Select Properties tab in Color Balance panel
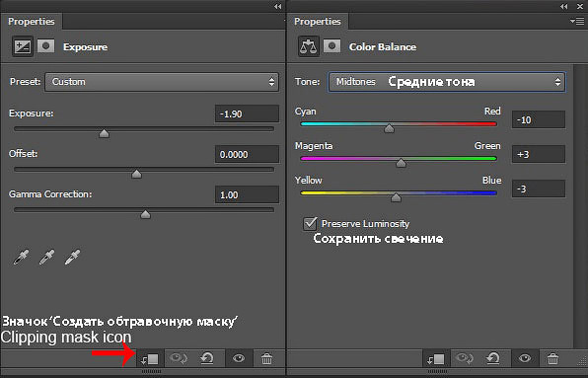 pyautogui.click(x=318, y=22)
